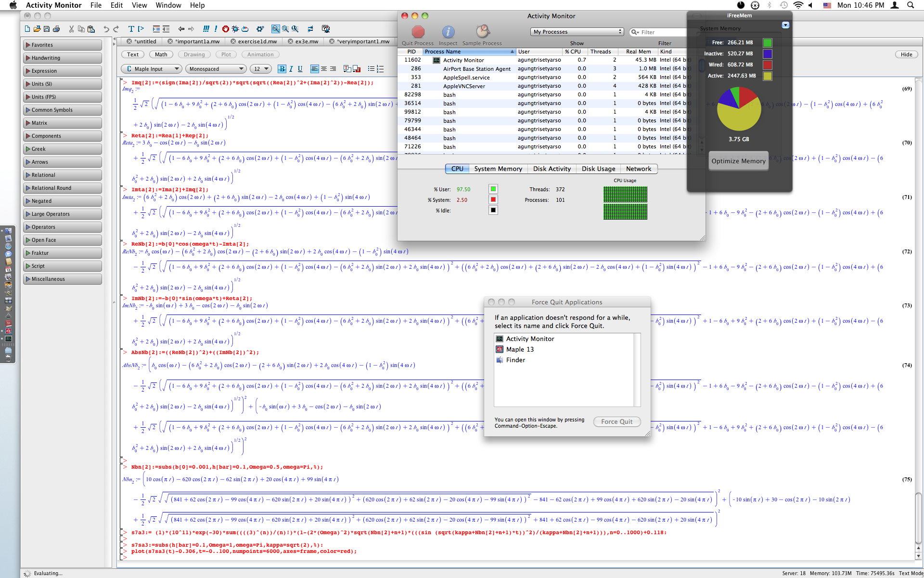Insert text with the T toolbar icon
924x578 pixels.
(131, 29)
